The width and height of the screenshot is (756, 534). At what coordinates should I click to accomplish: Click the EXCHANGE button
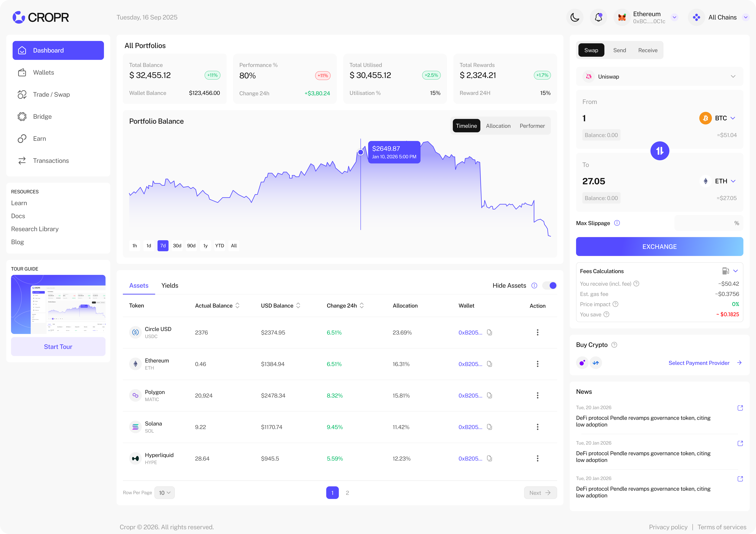tap(660, 247)
